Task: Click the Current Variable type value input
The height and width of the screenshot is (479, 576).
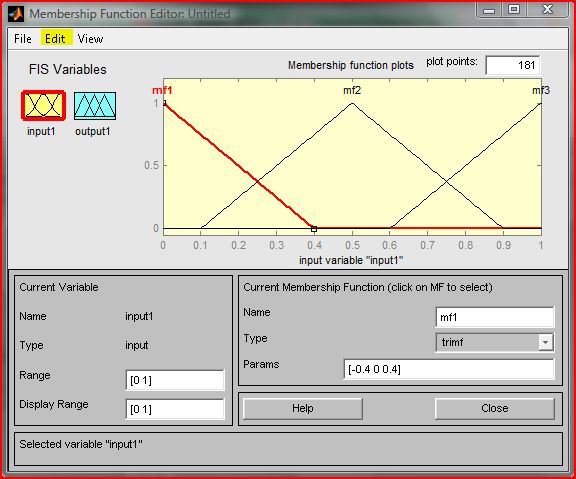Action: click(x=137, y=345)
